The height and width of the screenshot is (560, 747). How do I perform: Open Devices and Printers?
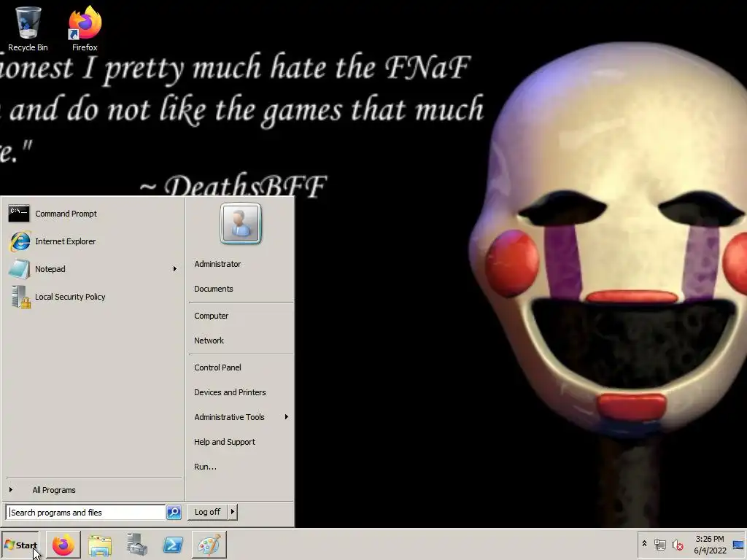(230, 392)
